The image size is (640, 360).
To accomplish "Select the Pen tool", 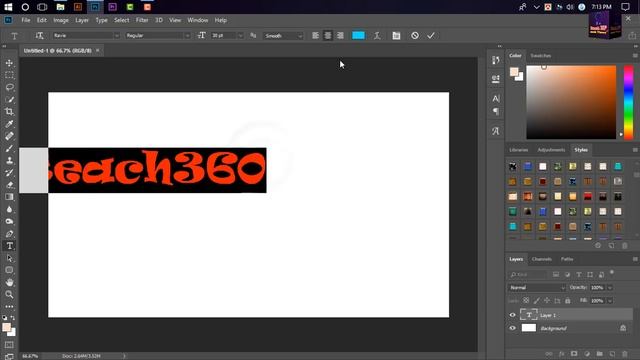I will point(9,233).
